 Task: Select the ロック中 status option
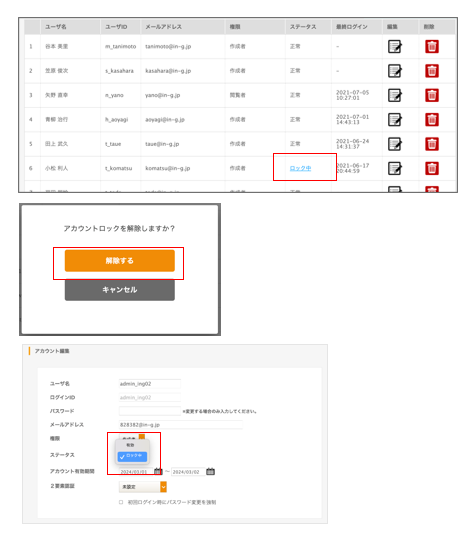coord(132,456)
